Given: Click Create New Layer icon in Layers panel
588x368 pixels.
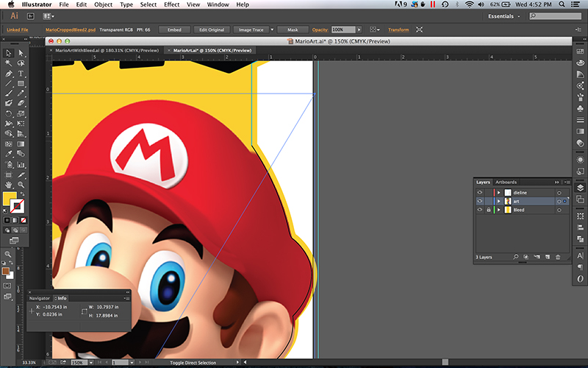Looking at the screenshot, I should coord(548,257).
